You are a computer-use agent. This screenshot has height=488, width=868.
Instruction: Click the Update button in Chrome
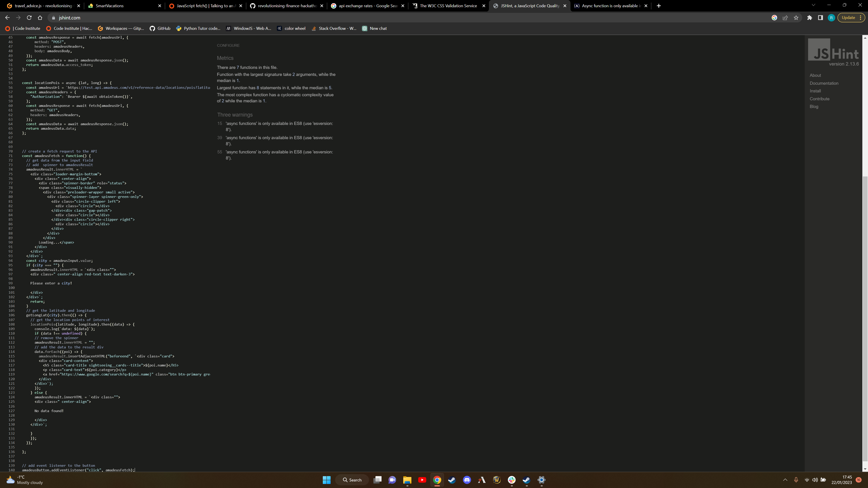848,18
